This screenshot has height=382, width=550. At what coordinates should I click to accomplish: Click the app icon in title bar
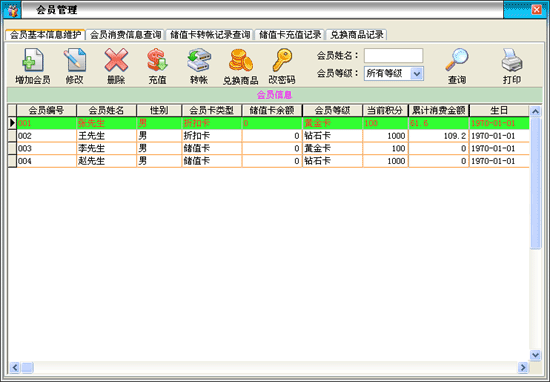(x=12, y=10)
